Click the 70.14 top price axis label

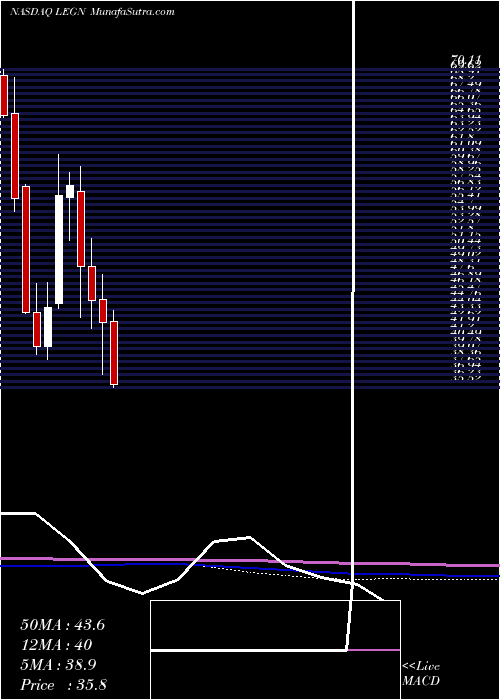point(467,59)
